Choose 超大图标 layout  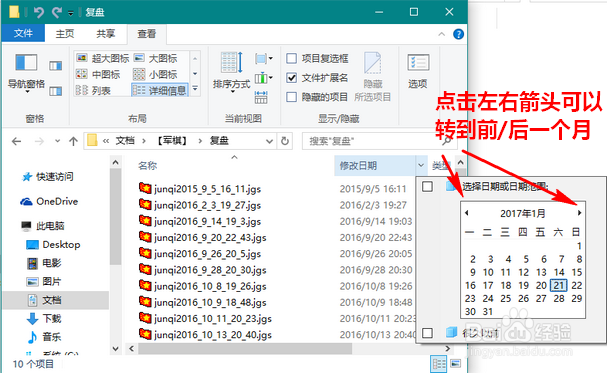point(103,58)
